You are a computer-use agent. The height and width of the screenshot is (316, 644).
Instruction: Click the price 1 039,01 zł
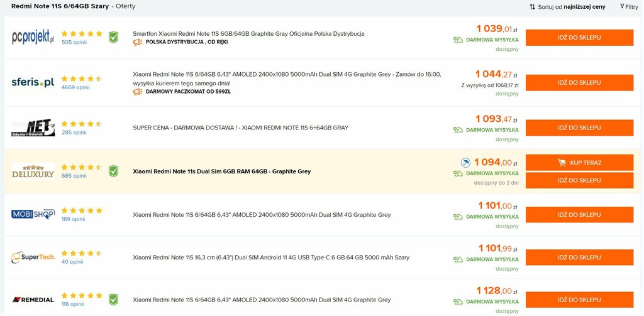coord(497,29)
